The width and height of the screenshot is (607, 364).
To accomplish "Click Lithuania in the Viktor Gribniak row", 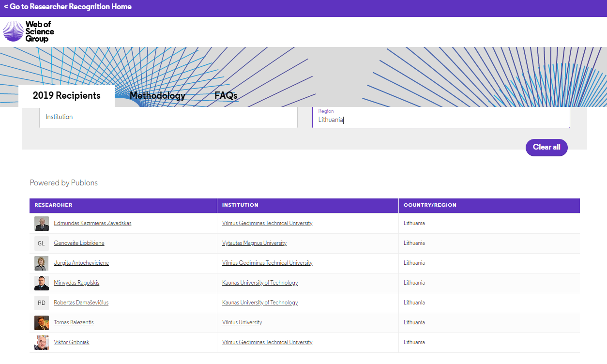I will pos(414,342).
